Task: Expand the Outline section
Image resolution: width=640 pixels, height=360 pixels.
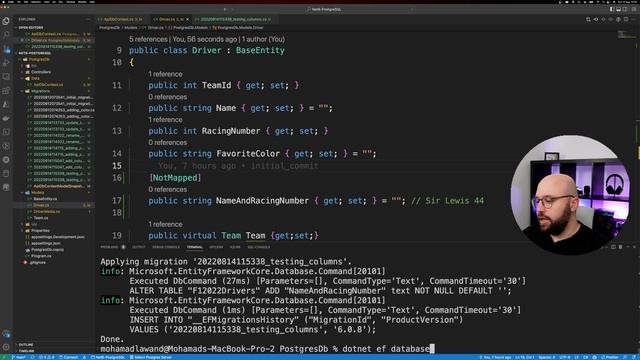Action: pyautogui.click(x=26, y=345)
